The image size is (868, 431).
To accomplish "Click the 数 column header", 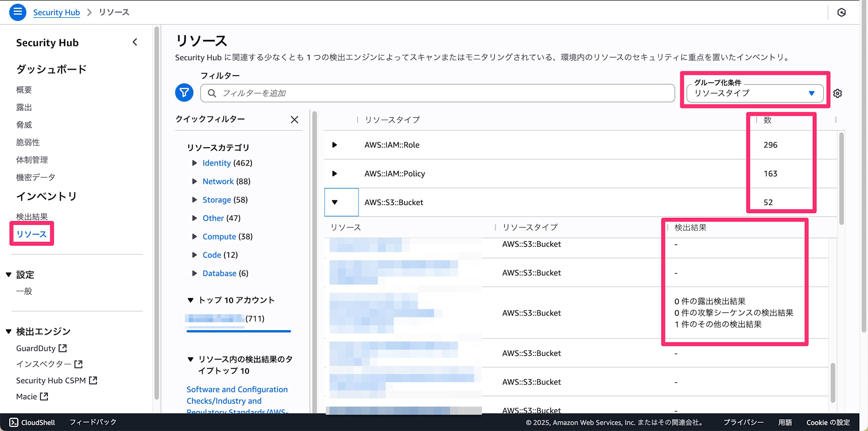I will 767,120.
